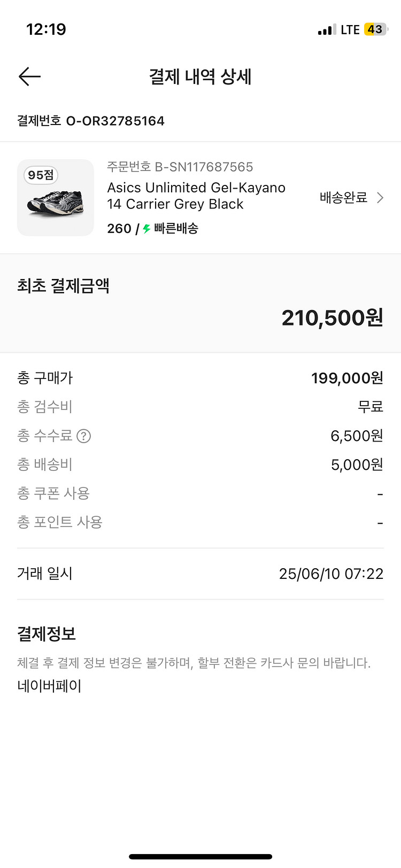Image resolution: width=401 pixels, height=868 pixels.
Task: Tap the 210,500원 initial payment amount
Action: click(332, 318)
